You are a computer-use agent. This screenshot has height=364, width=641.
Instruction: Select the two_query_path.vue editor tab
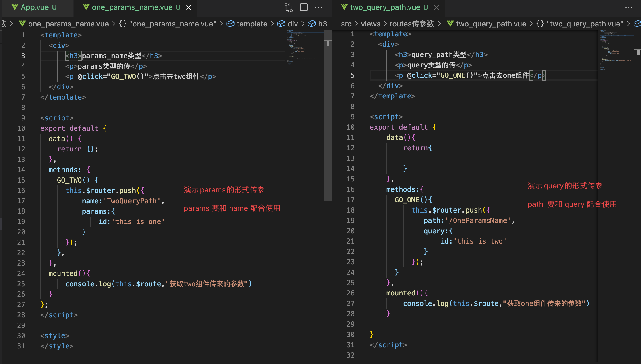click(x=385, y=7)
